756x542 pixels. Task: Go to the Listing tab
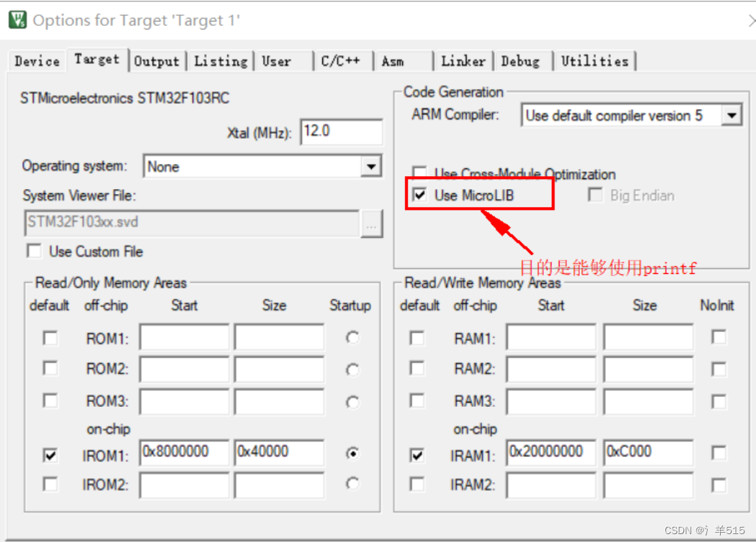pos(221,61)
